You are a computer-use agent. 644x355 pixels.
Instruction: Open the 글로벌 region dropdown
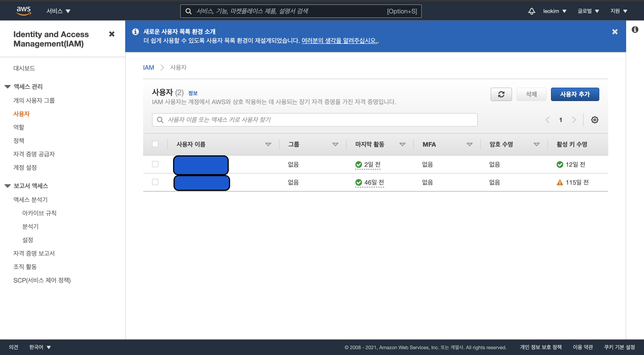pos(588,11)
